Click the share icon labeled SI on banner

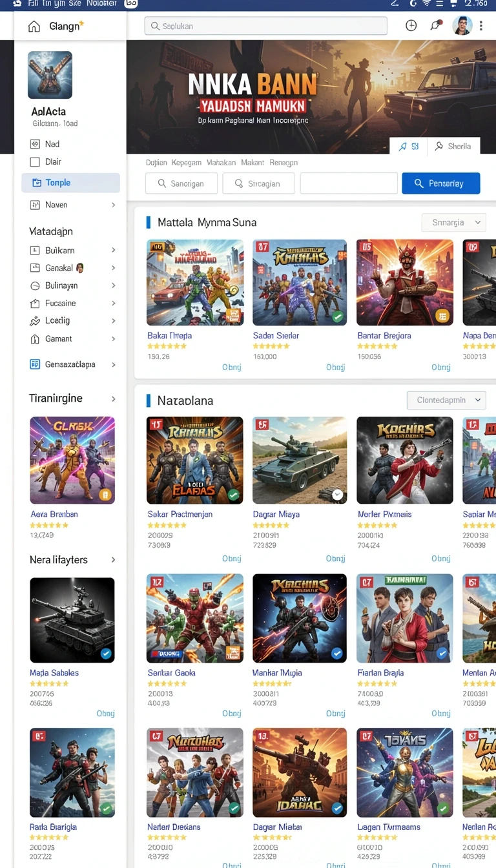[403, 147]
